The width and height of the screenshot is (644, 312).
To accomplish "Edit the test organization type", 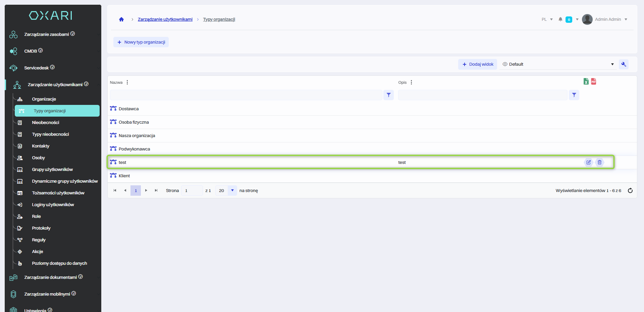I will coord(589,162).
